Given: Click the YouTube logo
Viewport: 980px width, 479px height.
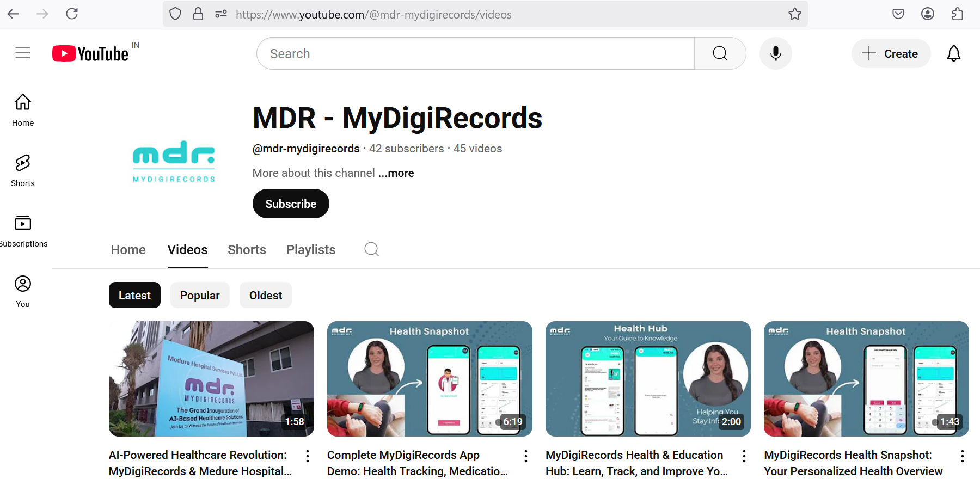Looking at the screenshot, I should click(90, 53).
